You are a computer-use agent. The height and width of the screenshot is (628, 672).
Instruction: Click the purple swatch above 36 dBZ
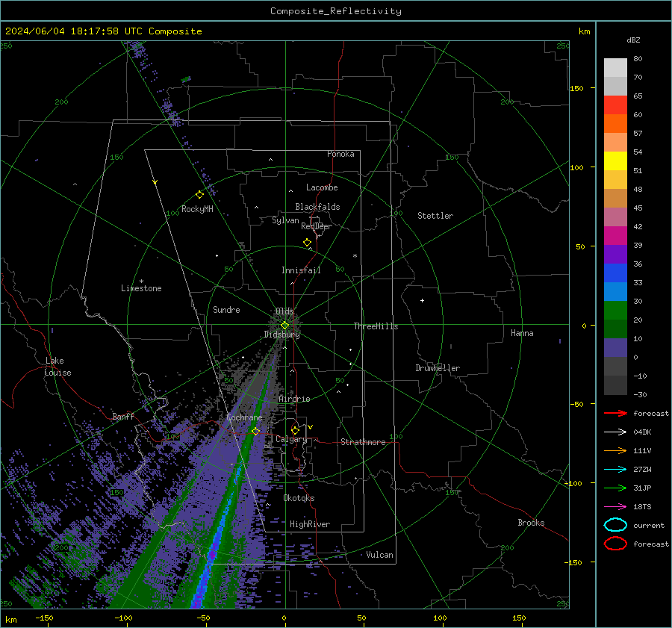pos(615,254)
